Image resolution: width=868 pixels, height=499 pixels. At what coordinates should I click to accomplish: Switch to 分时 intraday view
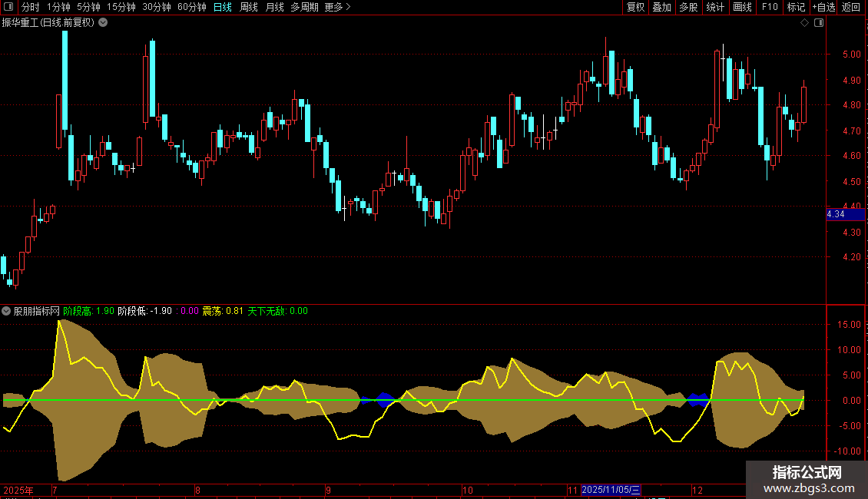[x=31, y=7]
